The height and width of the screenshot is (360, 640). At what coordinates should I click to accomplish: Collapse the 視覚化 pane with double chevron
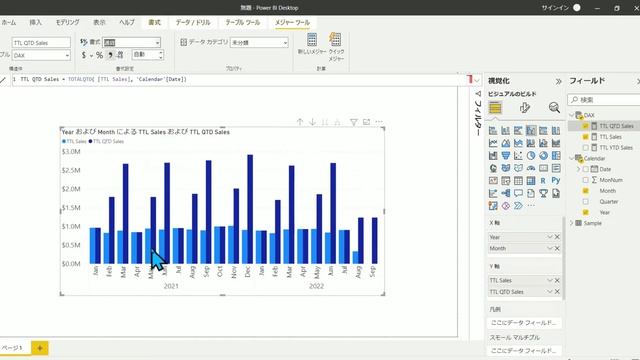pos(558,81)
